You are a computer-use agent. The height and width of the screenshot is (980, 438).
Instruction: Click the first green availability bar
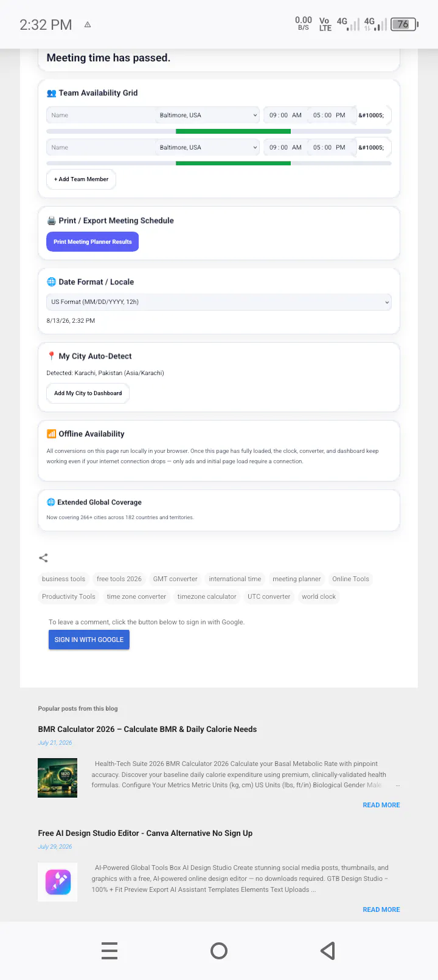233,131
